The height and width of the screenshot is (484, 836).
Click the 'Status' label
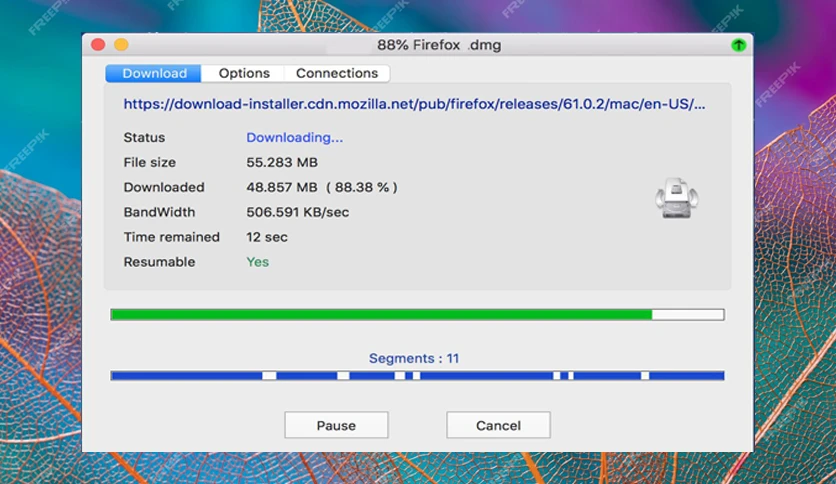(144, 138)
